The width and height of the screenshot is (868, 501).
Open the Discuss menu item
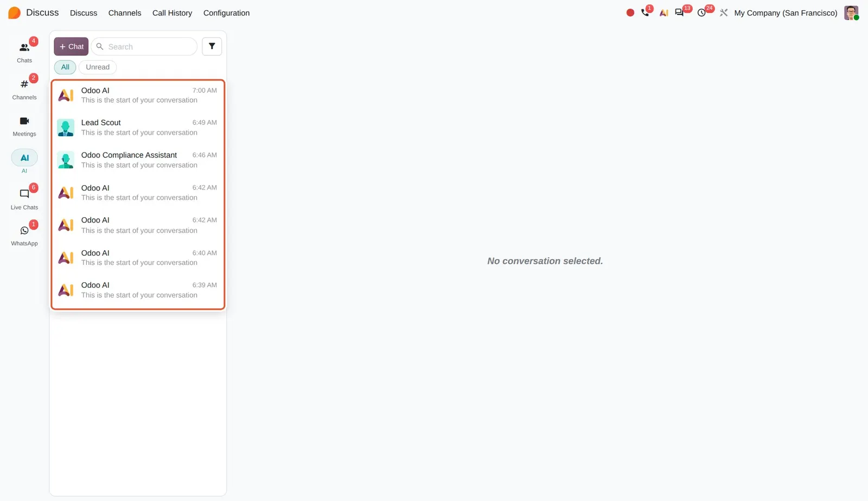84,13
